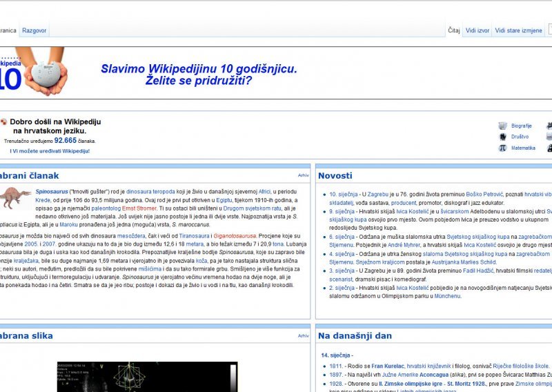Open the Giganotosaurusa red link
552x392 pixels.
tap(235, 236)
